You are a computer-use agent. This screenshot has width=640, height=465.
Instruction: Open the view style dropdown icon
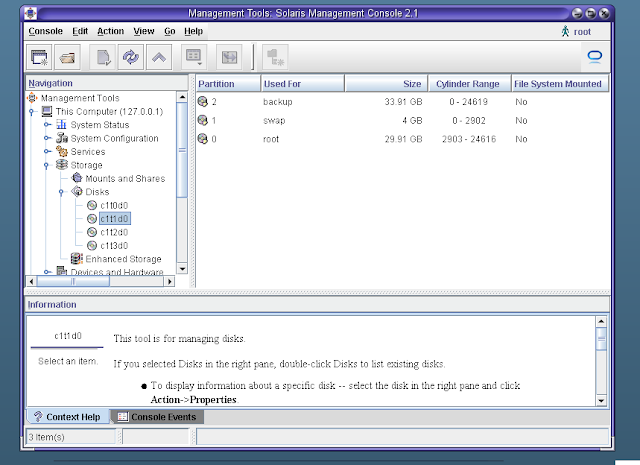coord(193,57)
